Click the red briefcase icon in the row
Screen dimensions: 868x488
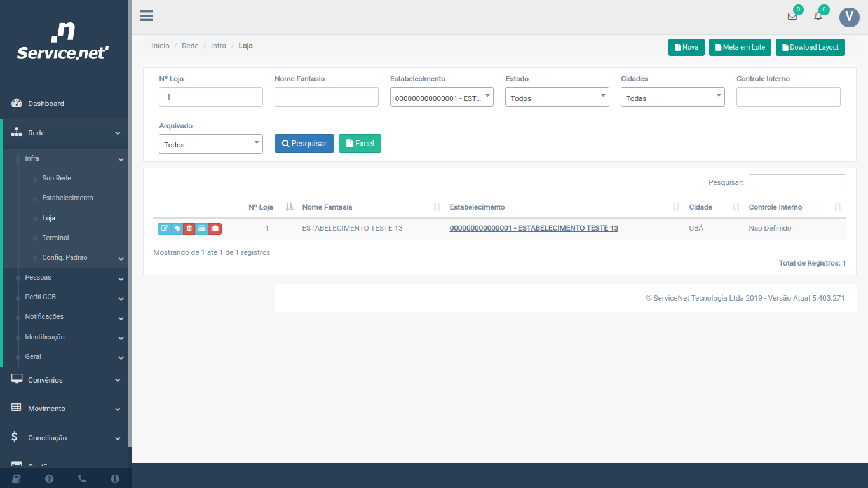click(215, 229)
